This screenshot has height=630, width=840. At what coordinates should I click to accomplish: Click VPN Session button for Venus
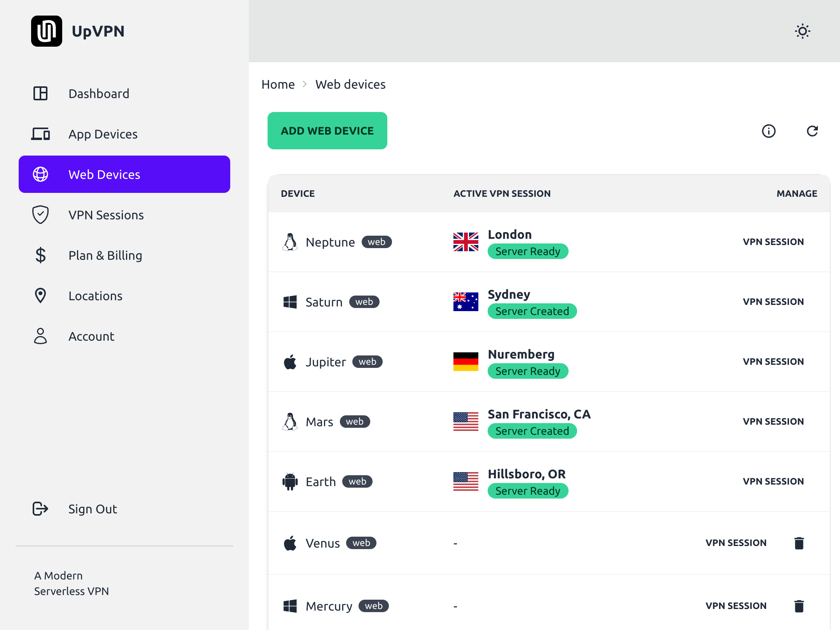tap(736, 543)
